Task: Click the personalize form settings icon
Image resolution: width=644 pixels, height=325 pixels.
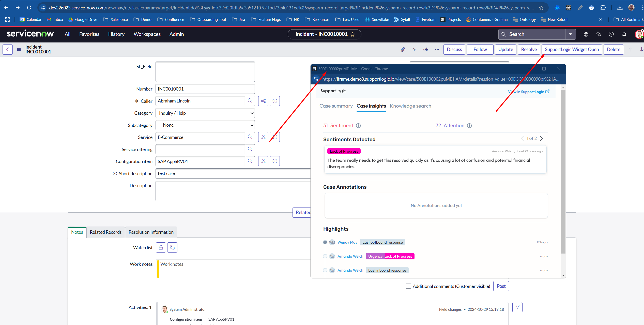Action: click(x=426, y=50)
